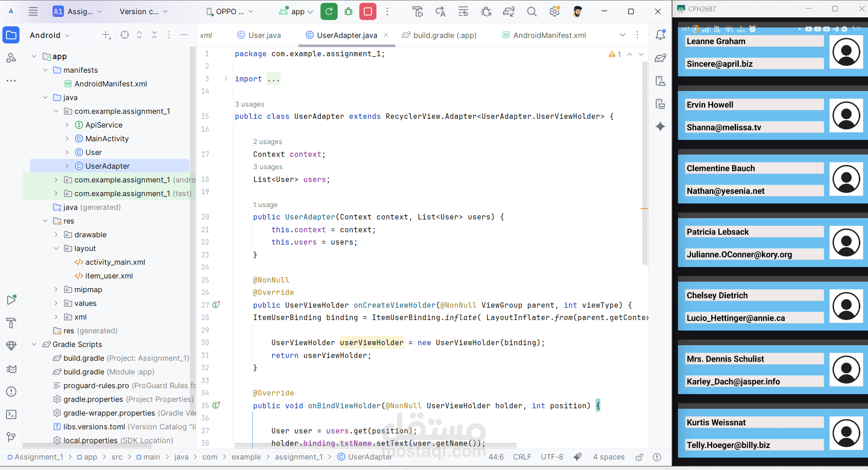Add new file in Project panel
Image resolution: width=868 pixels, height=470 pixels.
pos(106,35)
